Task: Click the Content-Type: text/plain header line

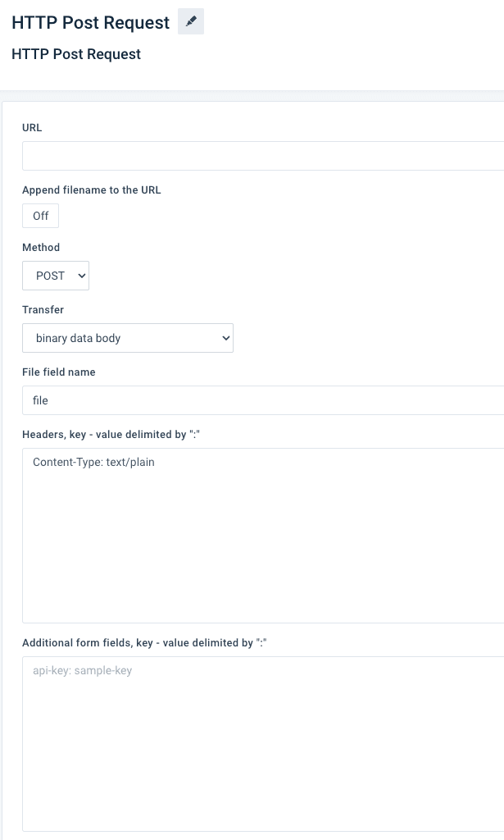Action: (x=93, y=463)
